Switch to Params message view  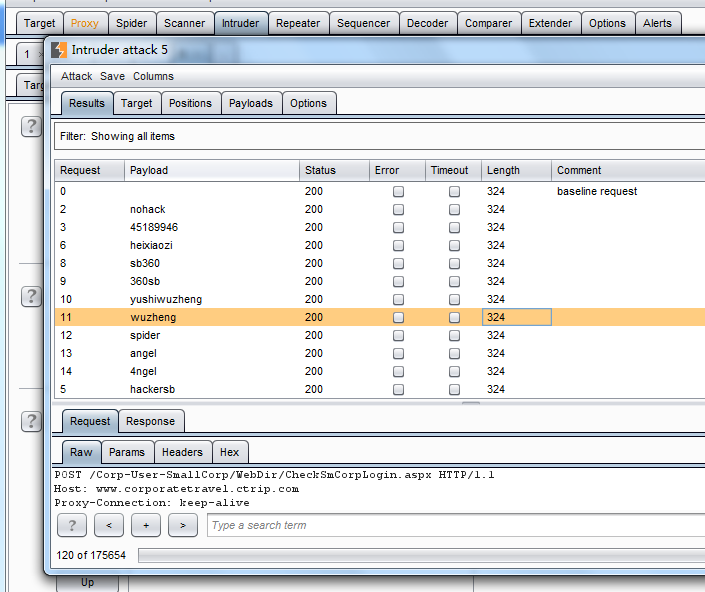[127, 452]
